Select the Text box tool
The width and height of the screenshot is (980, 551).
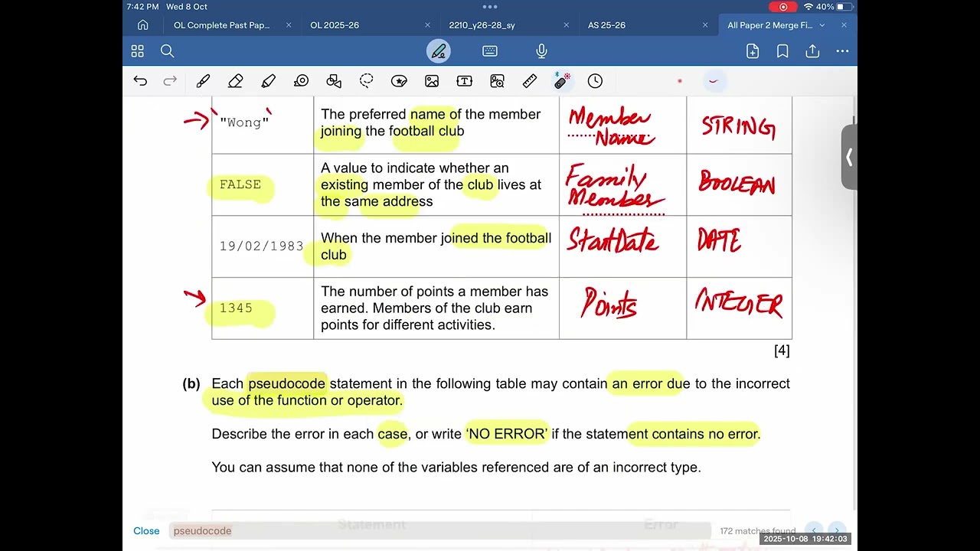tap(464, 81)
